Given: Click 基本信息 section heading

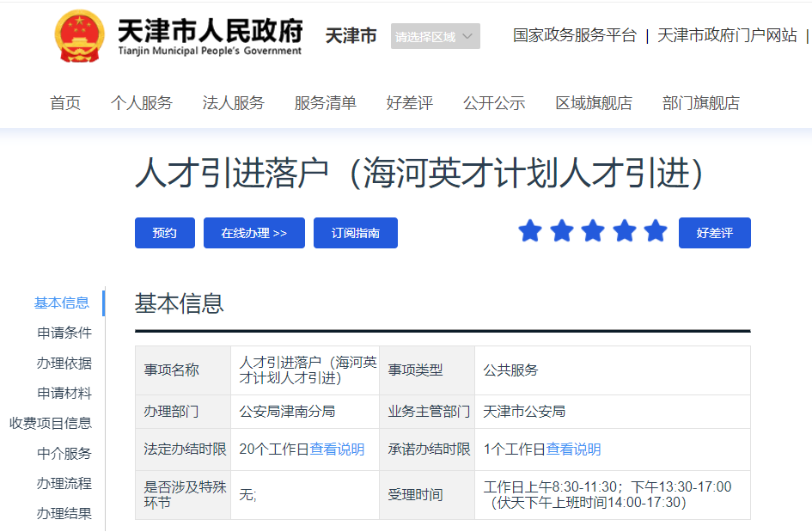Looking at the screenshot, I should coord(180,303).
